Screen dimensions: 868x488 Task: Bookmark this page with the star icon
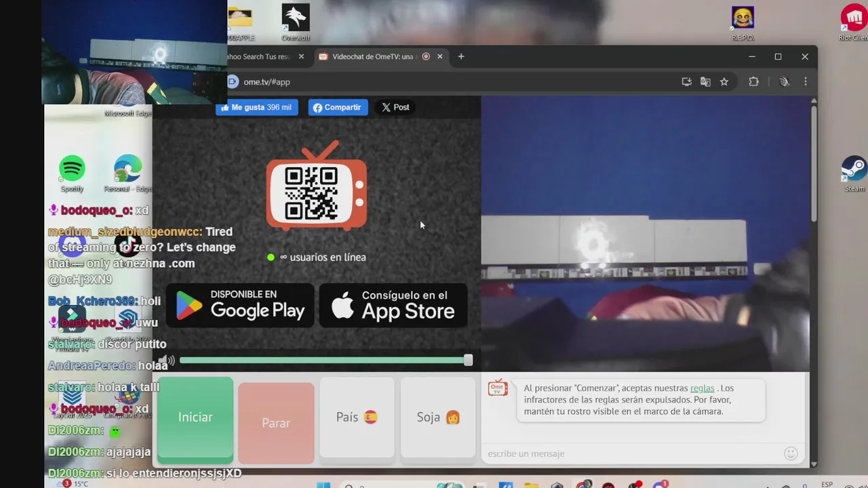[x=724, y=82]
